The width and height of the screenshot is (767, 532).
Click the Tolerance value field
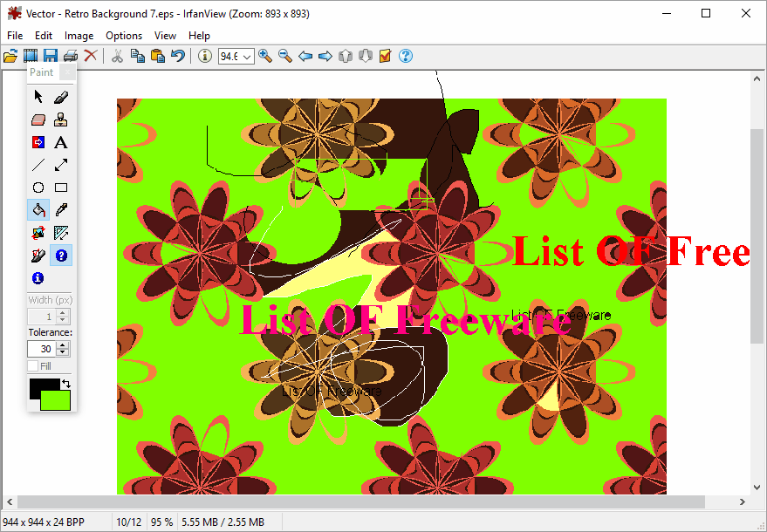tap(42, 349)
